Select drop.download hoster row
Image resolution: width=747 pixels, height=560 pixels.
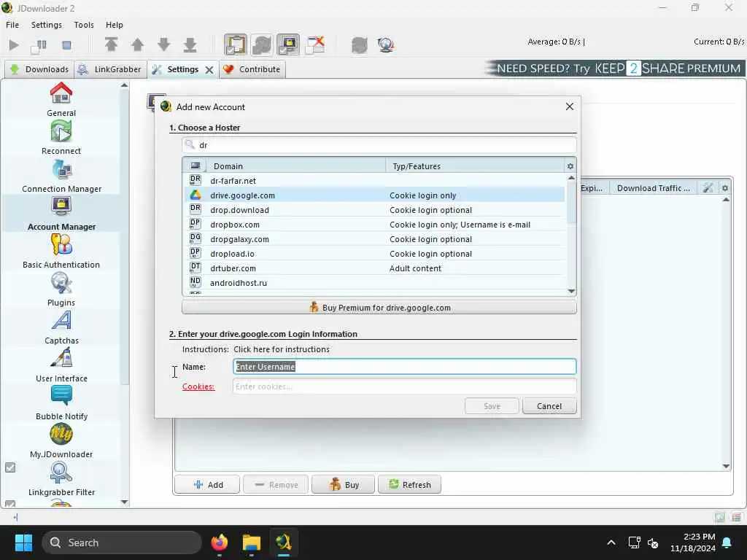click(374, 210)
